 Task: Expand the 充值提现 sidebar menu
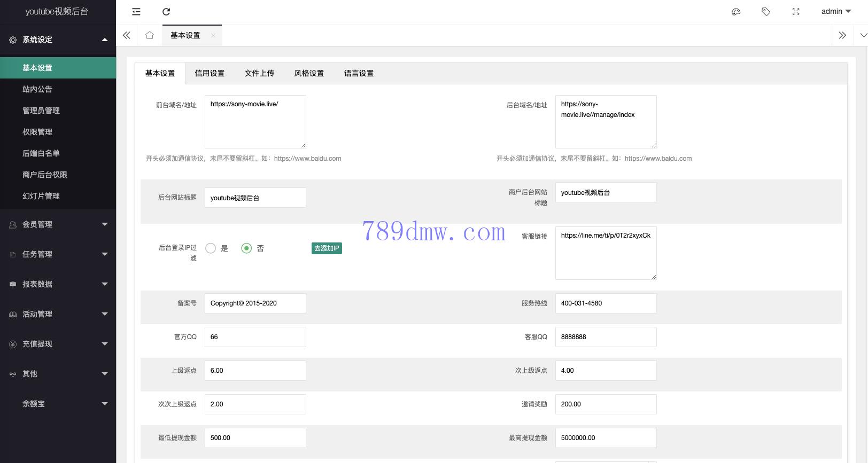pyautogui.click(x=58, y=344)
